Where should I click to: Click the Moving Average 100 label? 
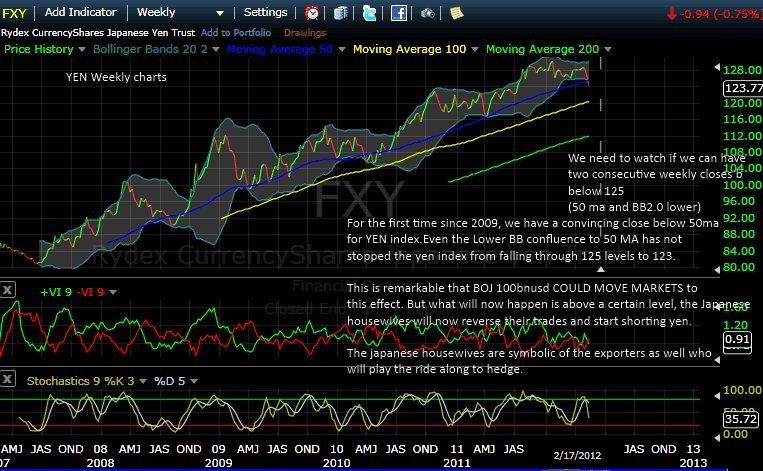click(409, 49)
